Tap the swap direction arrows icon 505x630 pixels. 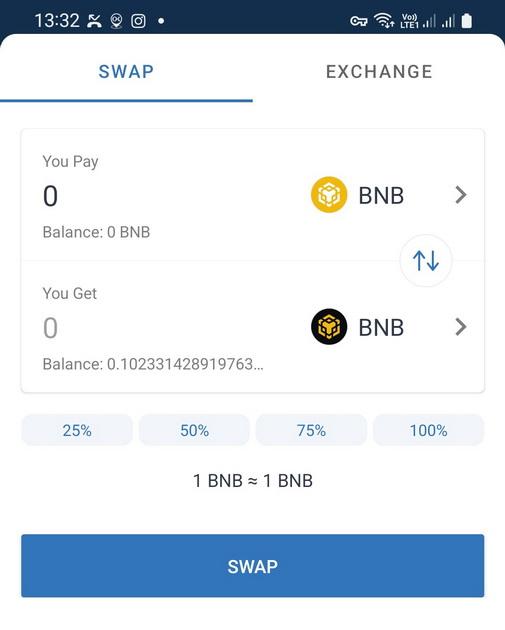point(426,260)
